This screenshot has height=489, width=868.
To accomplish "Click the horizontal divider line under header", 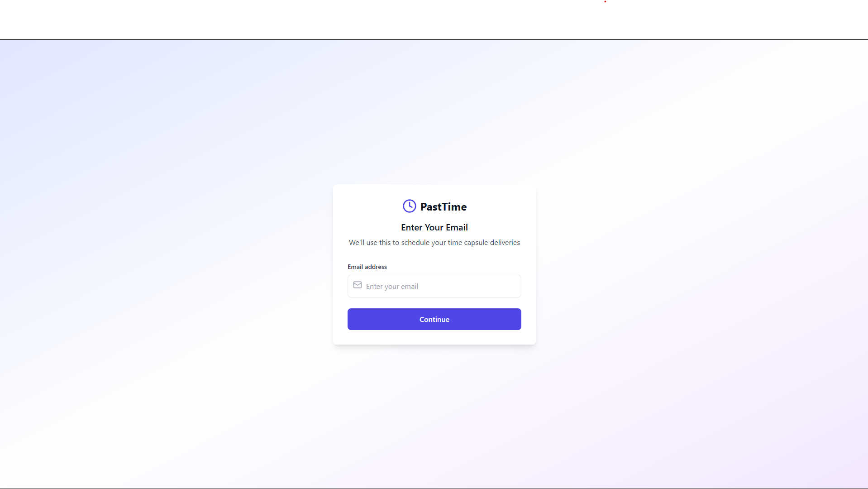I will 434,39.
